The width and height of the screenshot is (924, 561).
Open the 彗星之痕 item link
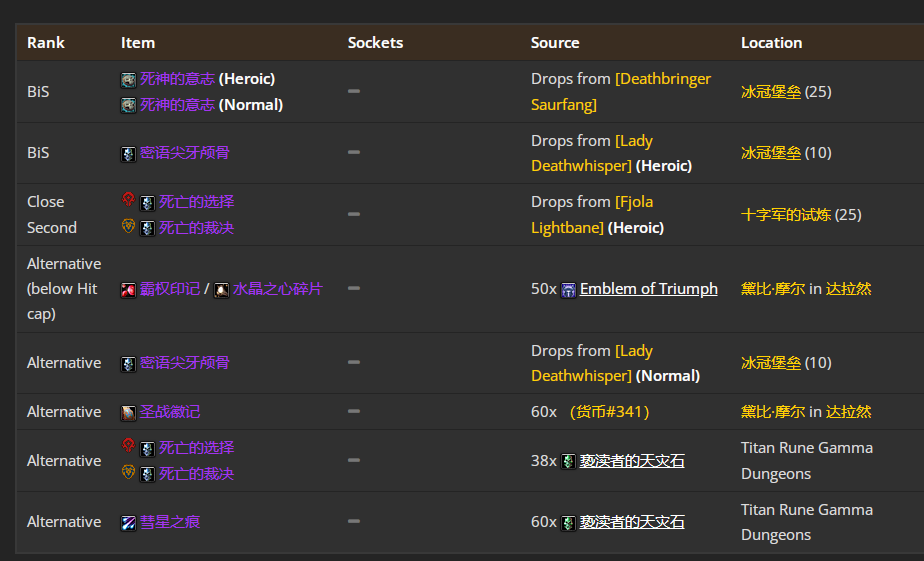(x=169, y=522)
